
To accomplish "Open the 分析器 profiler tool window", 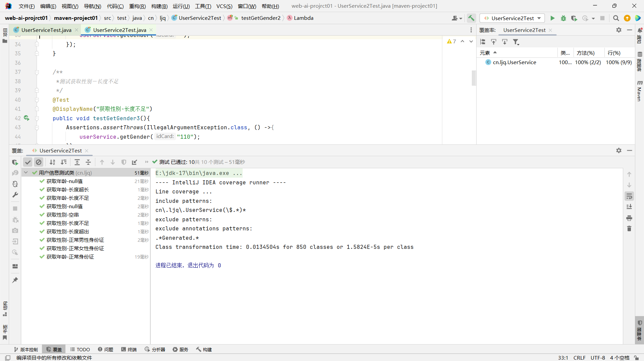I will pyautogui.click(x=155, y=349).
